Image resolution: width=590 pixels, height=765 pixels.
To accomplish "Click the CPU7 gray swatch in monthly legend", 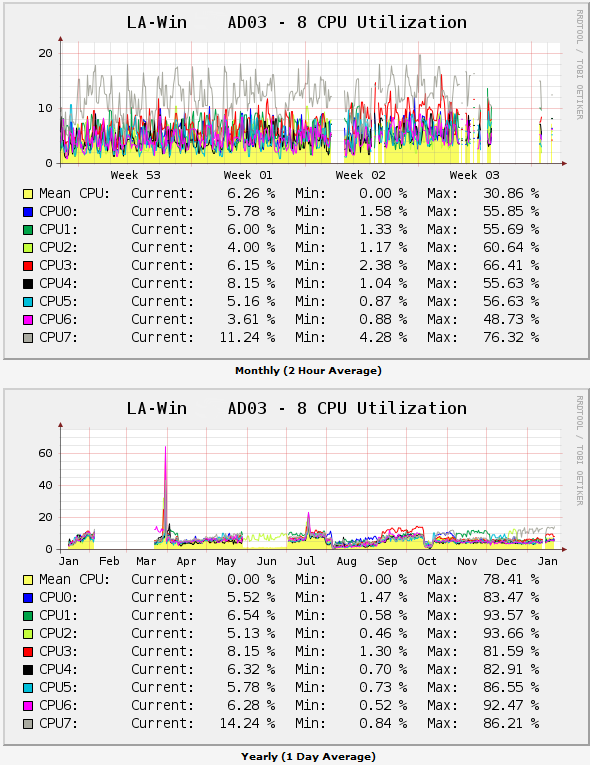I will pyautogui.click(x=28, y=338).
